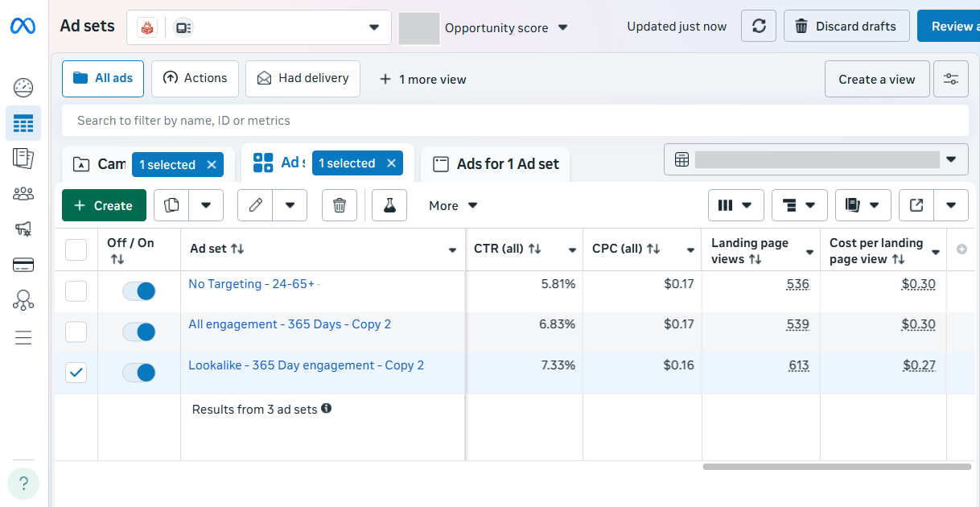Select the Had delivery view
This screenshot has width=980, height=507.
[x=303, y=78]
